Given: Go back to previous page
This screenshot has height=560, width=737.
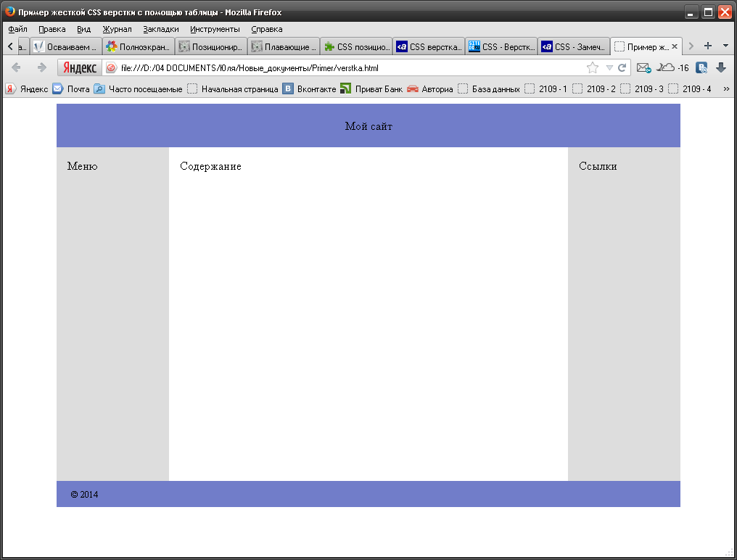Looking at the screenshot, I should coord(16,67).
